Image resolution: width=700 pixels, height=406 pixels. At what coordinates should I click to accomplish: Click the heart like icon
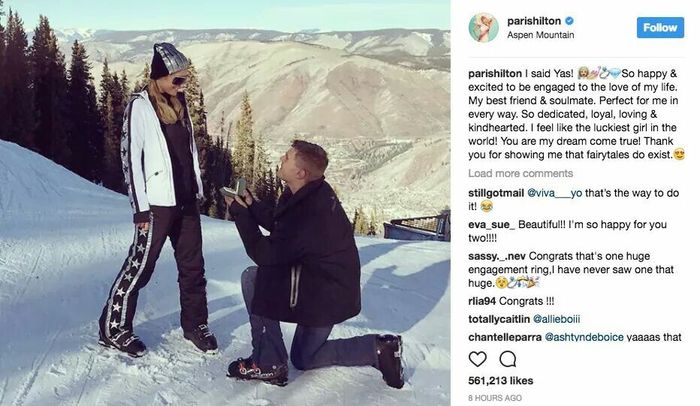(477, 359)
